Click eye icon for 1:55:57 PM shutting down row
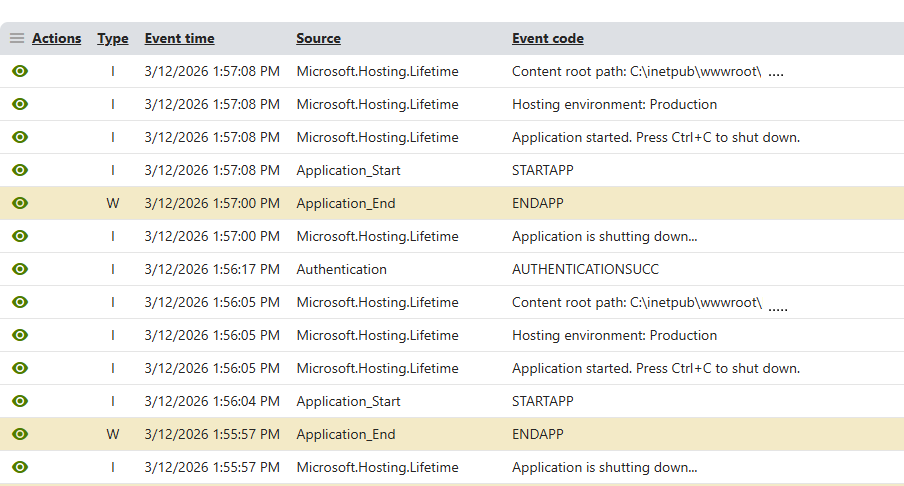904x486 pixels. (x=20, y=467)
